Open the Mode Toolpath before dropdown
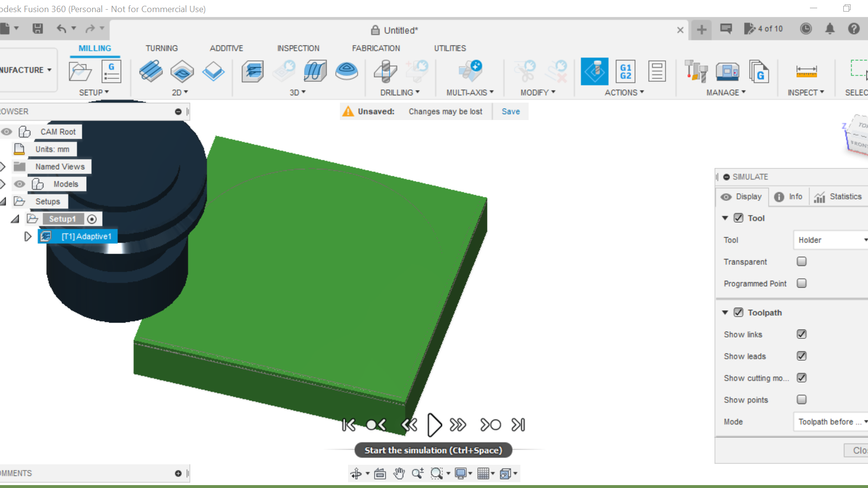The image size is (868, 488). [x=831, y=422]
